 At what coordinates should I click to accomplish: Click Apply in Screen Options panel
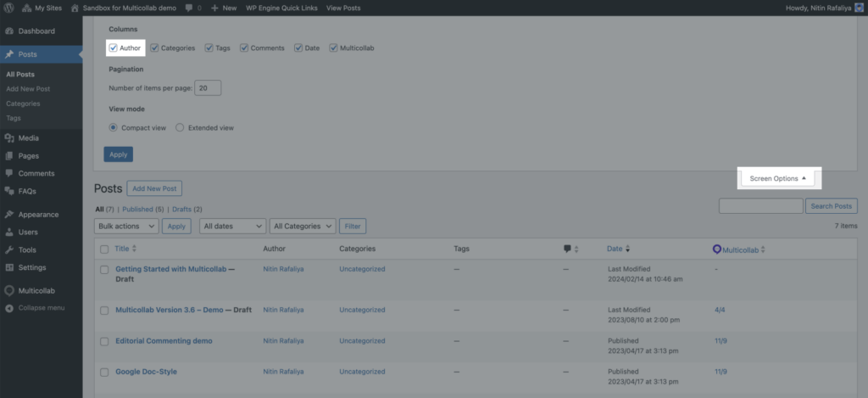click(119, 154)
